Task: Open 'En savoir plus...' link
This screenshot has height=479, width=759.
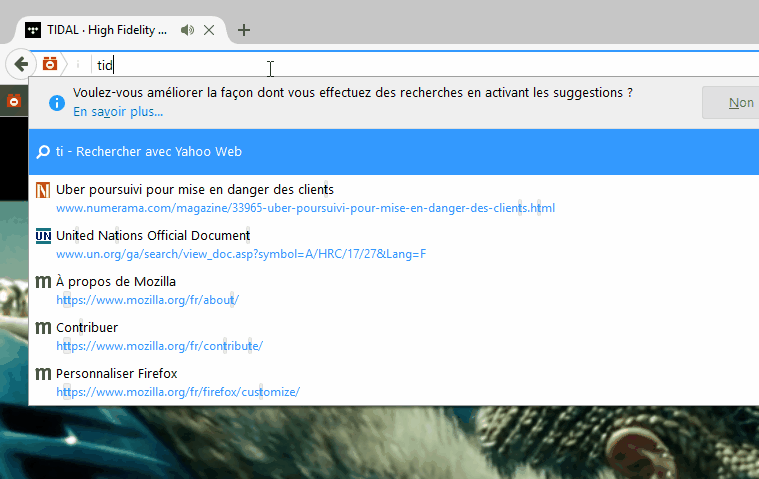Action: click(x=118, y=112)
